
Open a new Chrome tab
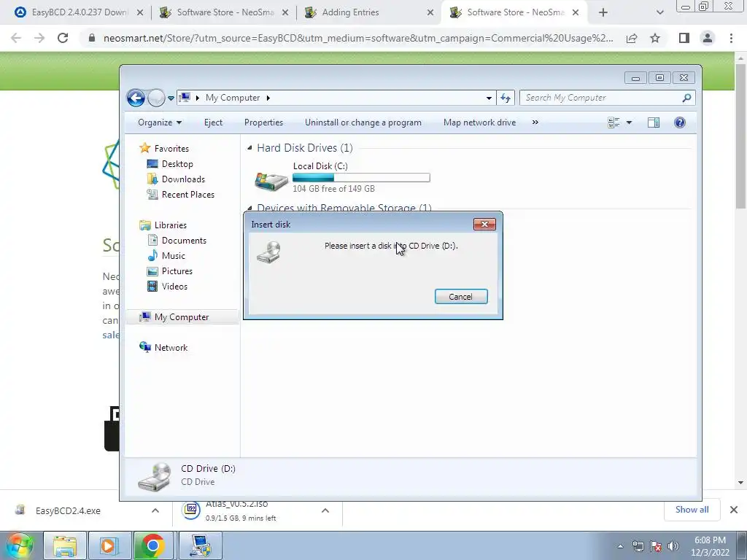(603, 13)
